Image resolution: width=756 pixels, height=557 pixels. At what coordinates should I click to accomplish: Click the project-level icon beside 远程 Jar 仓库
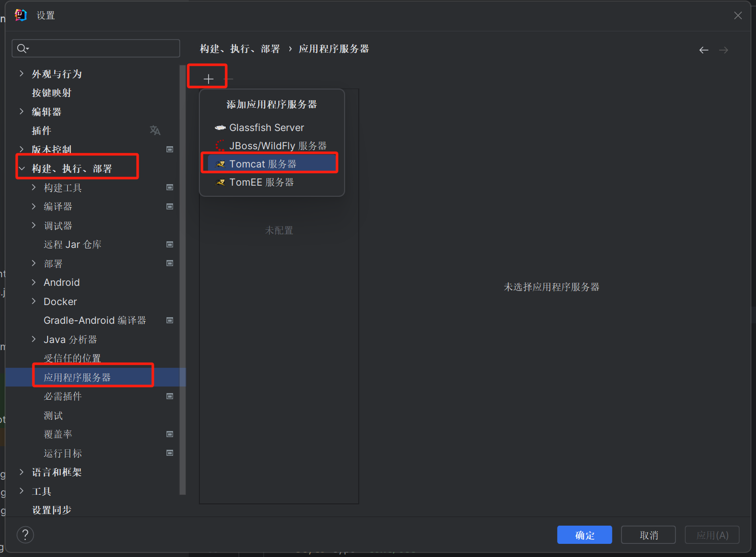(170, 244)
